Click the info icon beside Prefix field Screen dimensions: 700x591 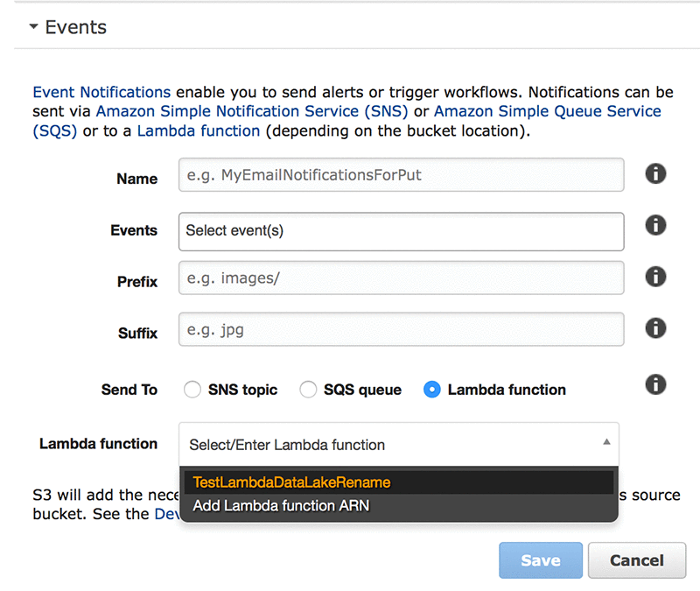655,277
